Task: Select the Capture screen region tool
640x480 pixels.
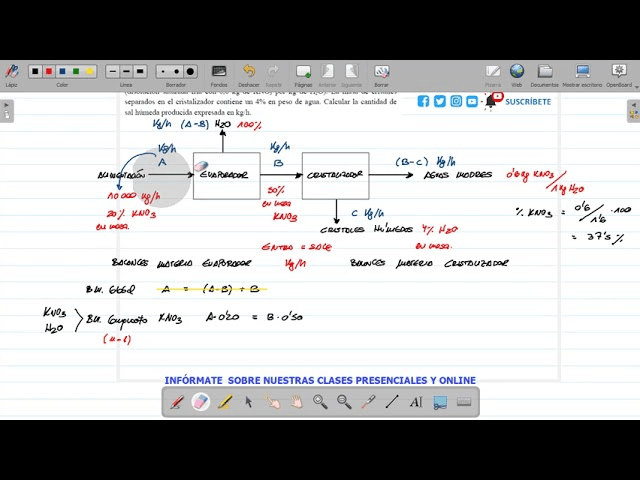Action: (440, 402)
